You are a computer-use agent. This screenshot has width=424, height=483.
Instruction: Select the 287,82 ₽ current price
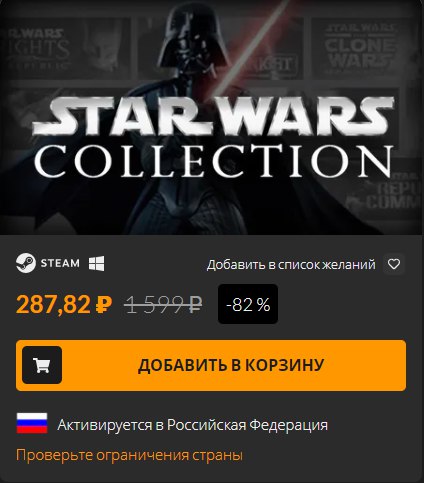[64, 304]
